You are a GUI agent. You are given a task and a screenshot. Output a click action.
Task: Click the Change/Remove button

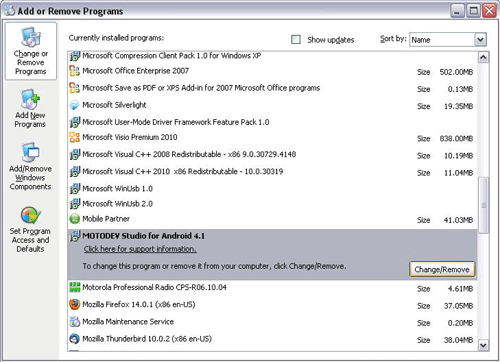pos(442,269)
